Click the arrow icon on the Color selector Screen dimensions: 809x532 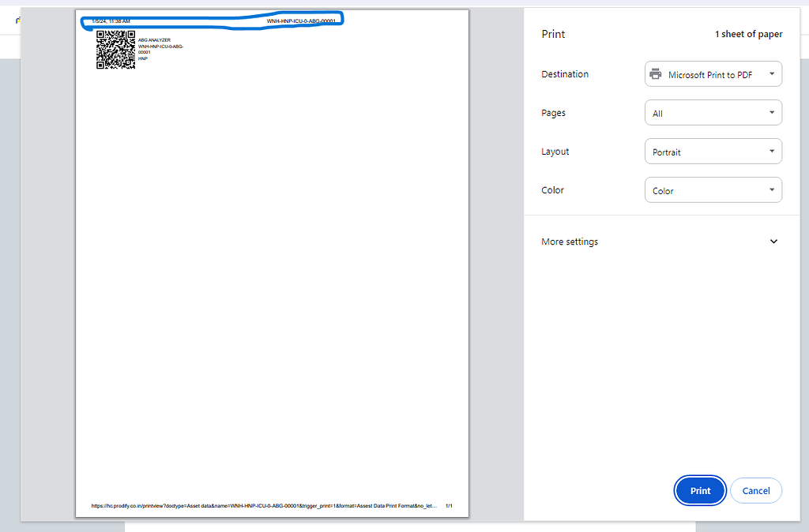click(772, 189)
